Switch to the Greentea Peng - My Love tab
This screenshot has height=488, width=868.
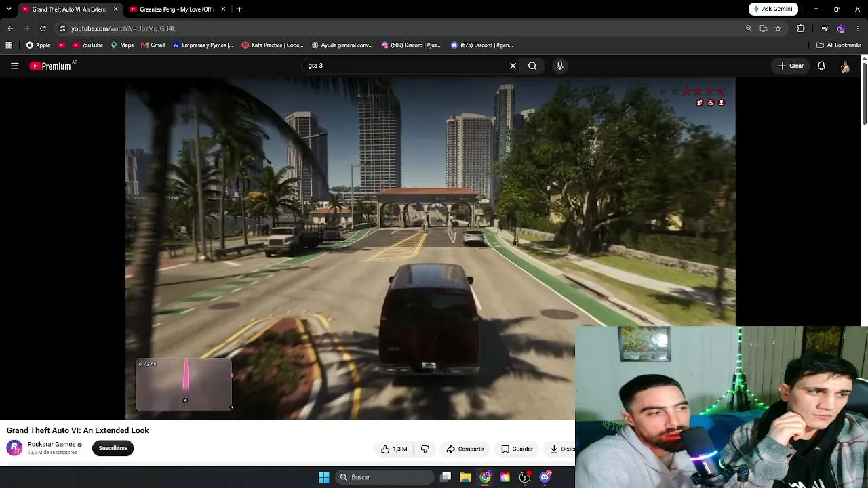pyautogui.click(x=176, y=9)
